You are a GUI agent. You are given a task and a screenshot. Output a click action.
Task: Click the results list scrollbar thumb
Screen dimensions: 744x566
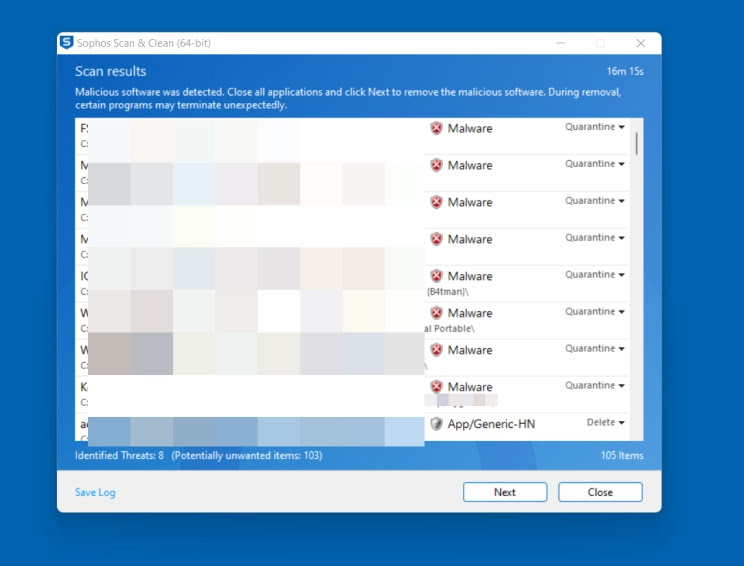pos(636,143)
